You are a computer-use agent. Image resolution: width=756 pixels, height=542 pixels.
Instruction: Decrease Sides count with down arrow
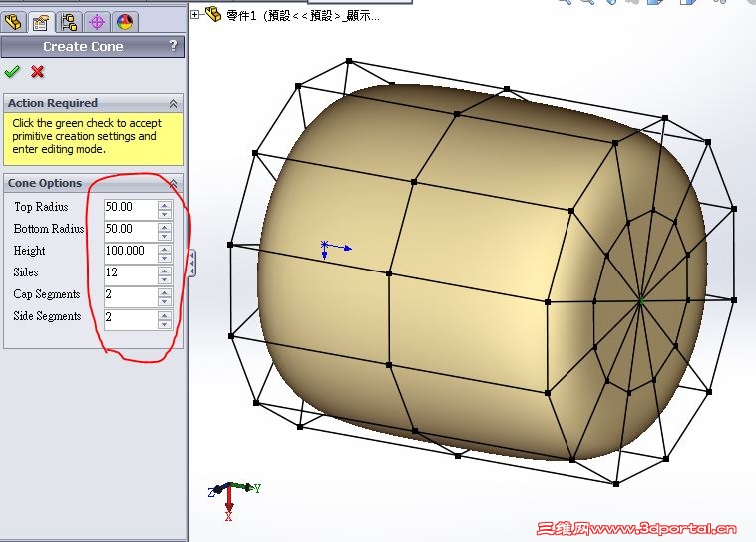(165, 280)
